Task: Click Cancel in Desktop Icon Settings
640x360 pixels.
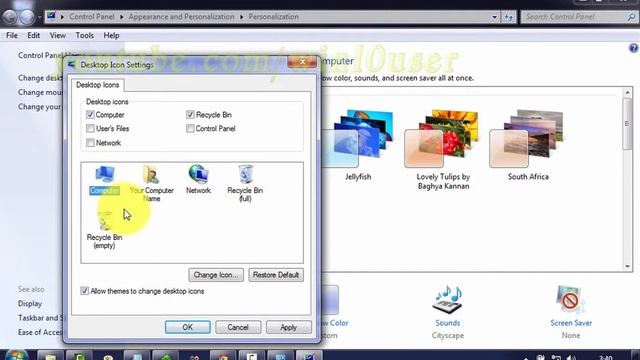Action: pyautogui.click(x=238, y=327)
